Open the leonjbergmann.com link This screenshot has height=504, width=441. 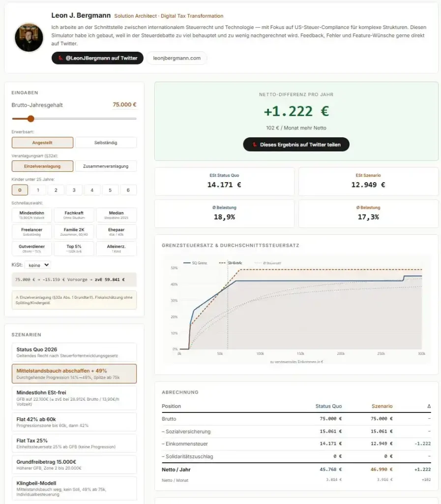point(178,58)
